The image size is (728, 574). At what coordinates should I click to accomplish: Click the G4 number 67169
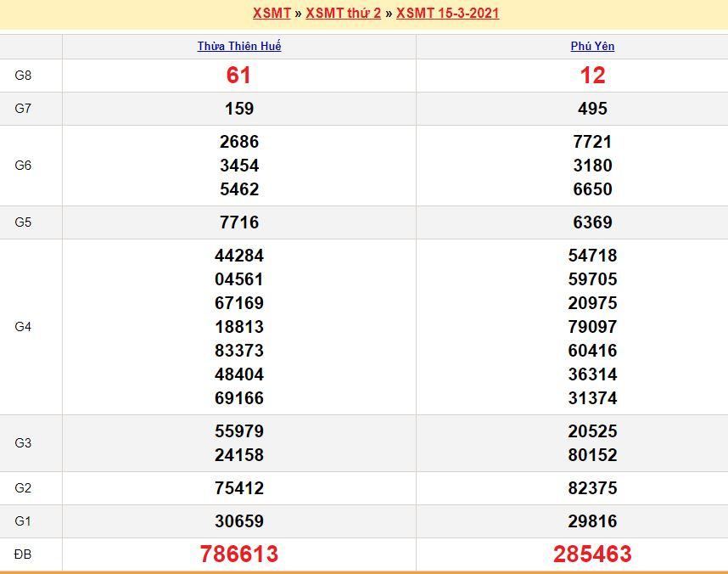[x=239, y=303]
